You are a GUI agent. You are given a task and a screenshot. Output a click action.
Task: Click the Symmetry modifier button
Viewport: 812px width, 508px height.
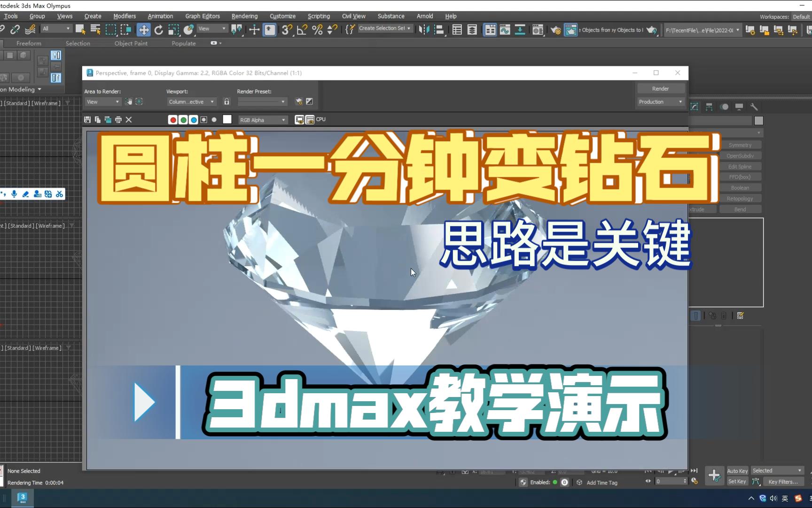point(740,145)
